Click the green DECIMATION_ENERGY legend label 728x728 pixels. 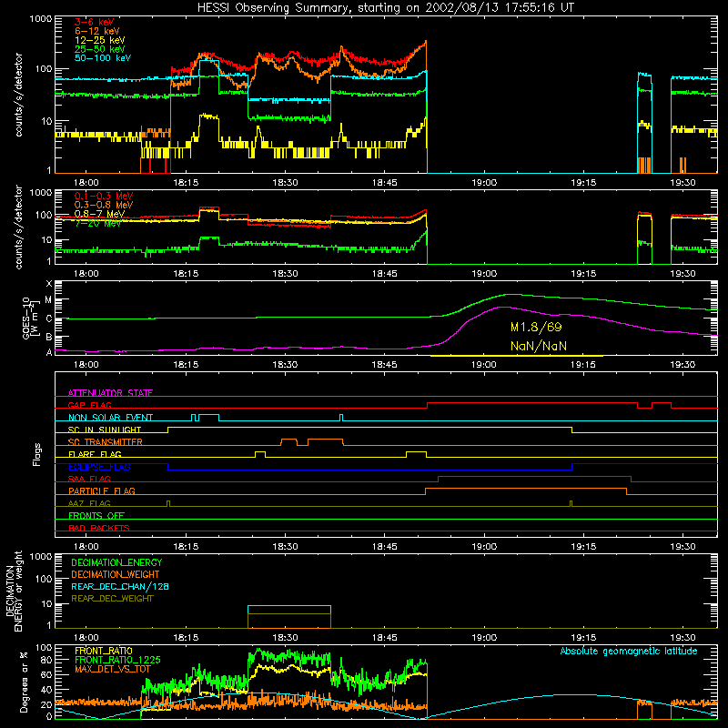116,562
